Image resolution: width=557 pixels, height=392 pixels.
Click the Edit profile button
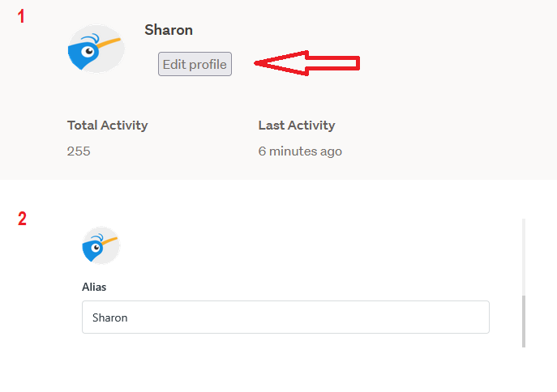(x=195, y=64)
